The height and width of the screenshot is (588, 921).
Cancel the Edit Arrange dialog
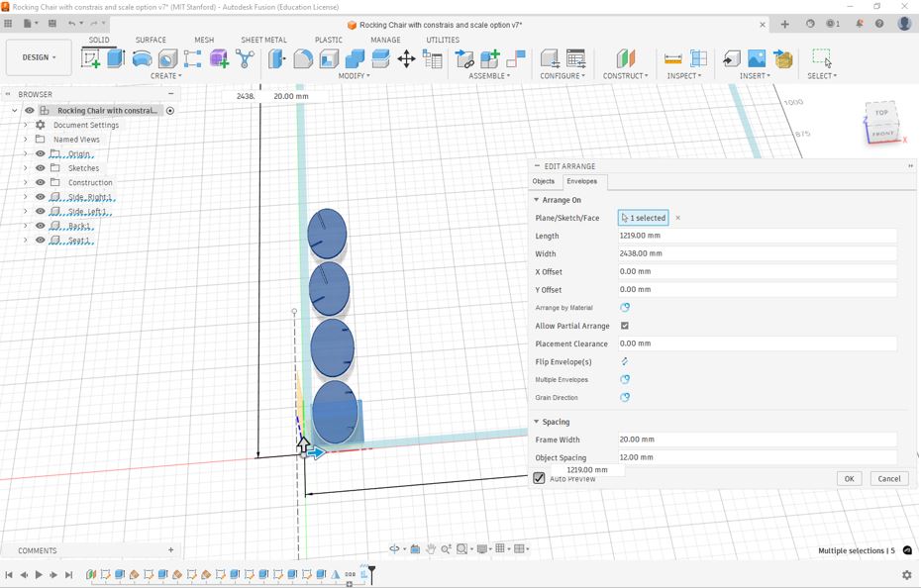(888, 478)
